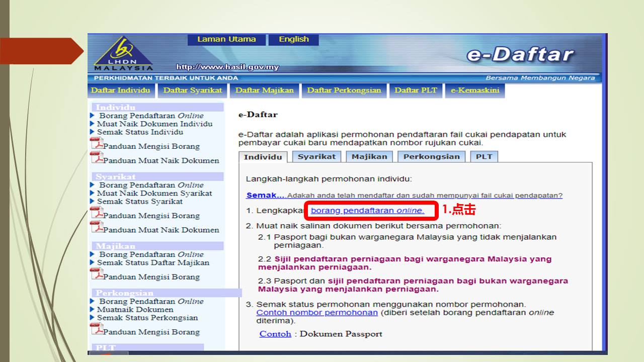Open Borang Pendaftaran Online under sidebar Individu

click(x=151, y=116)
